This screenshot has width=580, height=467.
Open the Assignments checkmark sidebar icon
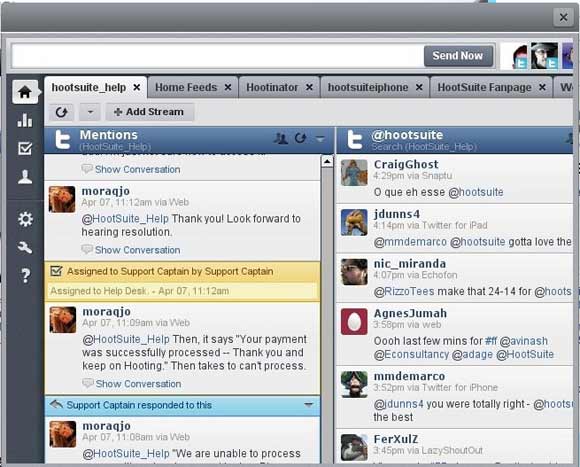(x=25, y=148)
